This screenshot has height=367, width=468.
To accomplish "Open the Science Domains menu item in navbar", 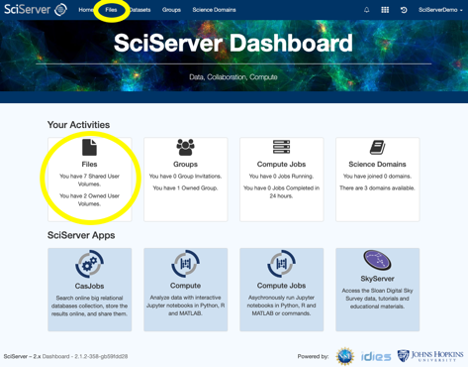I will pos(214,10).
